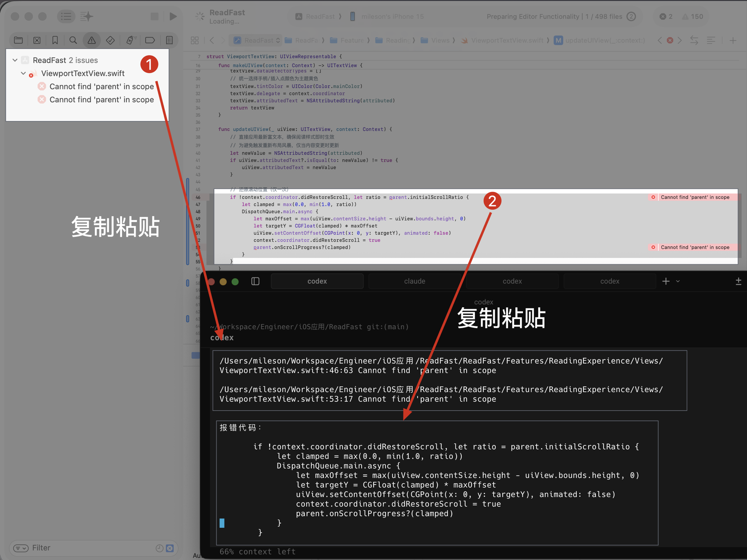Click the error count badge showing 2
The image size is (747, 560).
pyautogui.click(x=666, y=16)
